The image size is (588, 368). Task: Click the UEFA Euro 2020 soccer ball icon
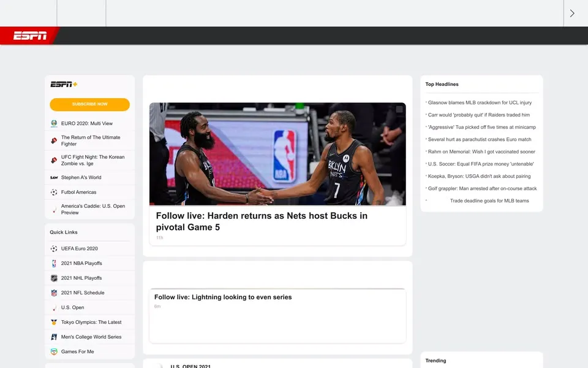[x=54, y=248]
